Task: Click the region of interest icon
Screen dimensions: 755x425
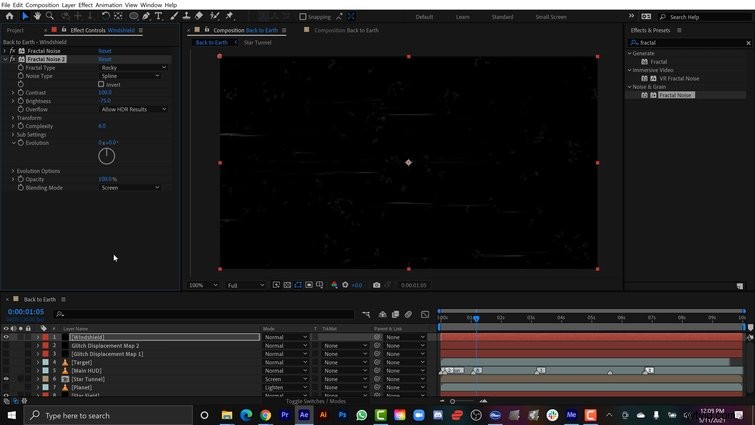Action: pyautogui.click(x=309, y=285)
